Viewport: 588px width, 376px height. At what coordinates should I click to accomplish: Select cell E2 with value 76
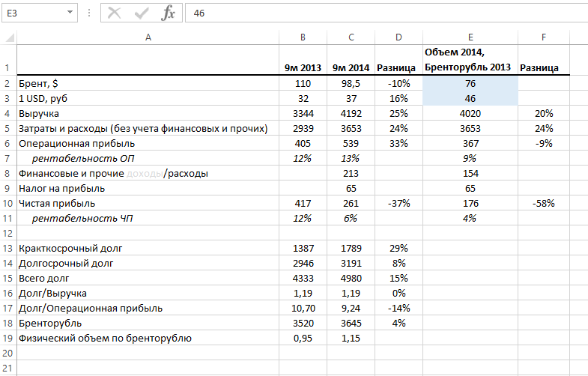(x=470, y=83)
